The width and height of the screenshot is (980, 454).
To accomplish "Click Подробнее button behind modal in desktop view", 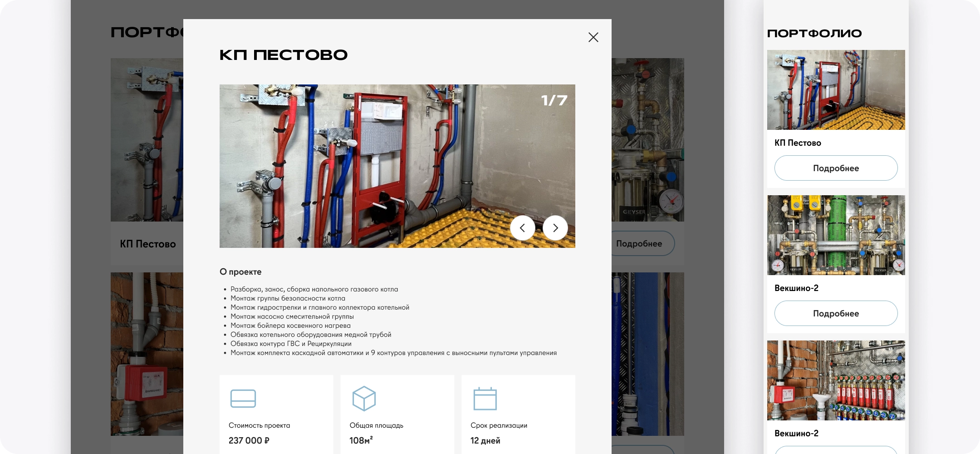I will [643, 244].
